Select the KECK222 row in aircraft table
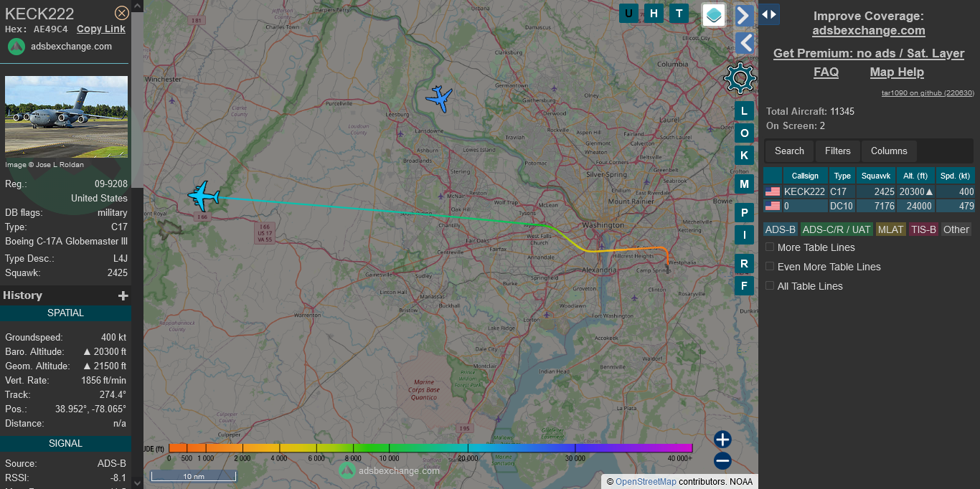Image resolution: width=980 pixels, height=489 pixels. coord(869,191)
